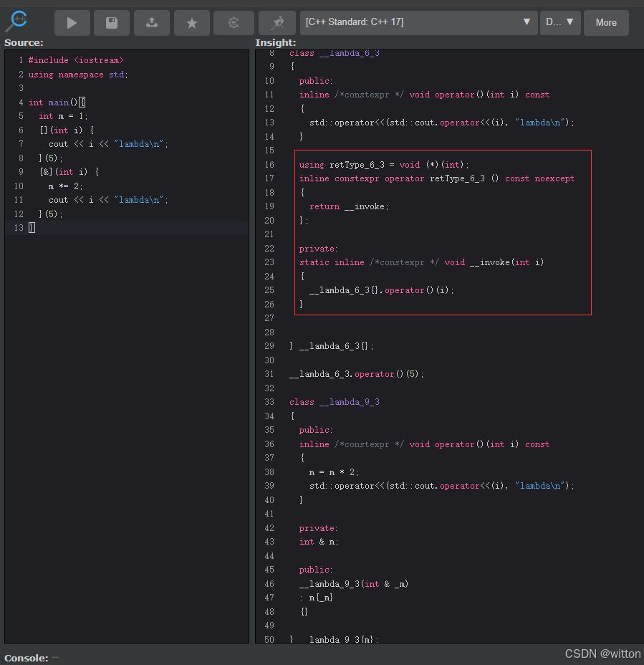
Task: Click the closing brace on source line 13
Action: click(x=32, y=228)
